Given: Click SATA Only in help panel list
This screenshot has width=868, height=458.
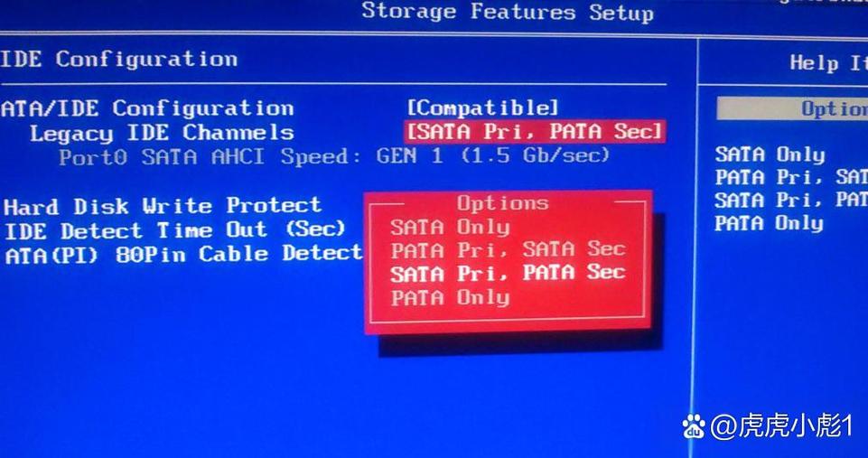Looking at the screenshot, I should pos(770,154).
